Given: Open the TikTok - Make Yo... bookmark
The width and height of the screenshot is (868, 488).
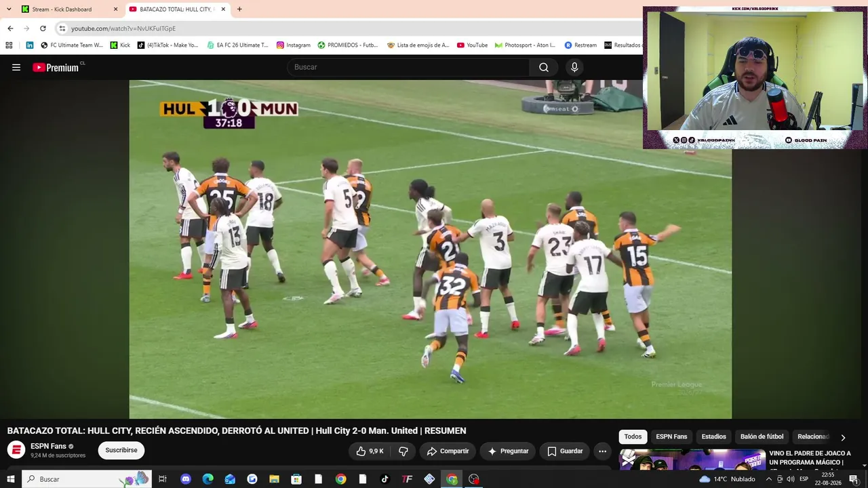Looking at the screenshot, I should pyautogui.click(x=168, y=45).
